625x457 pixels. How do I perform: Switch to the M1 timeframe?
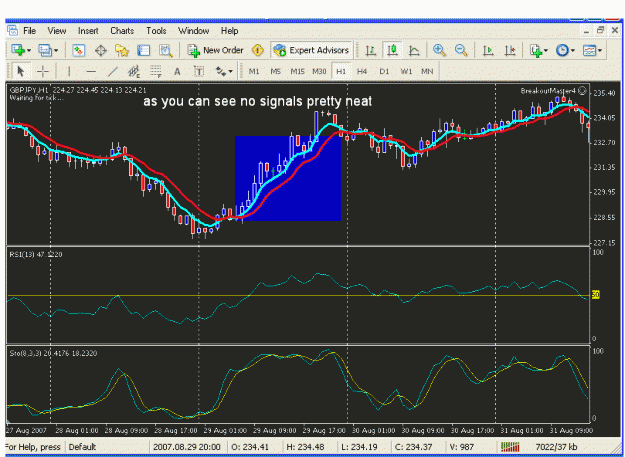point(254,72)
